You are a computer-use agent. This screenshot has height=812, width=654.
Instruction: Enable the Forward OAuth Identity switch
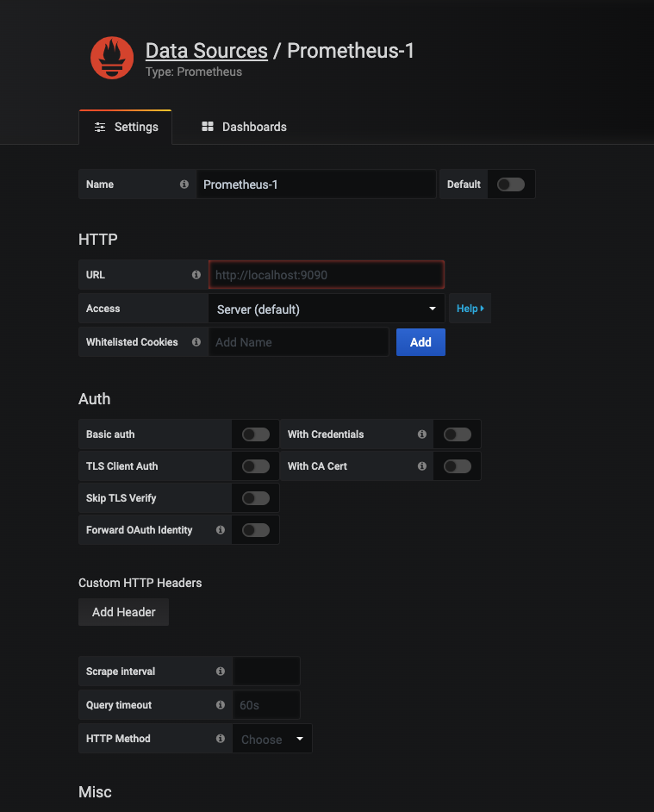click(256, 530)
